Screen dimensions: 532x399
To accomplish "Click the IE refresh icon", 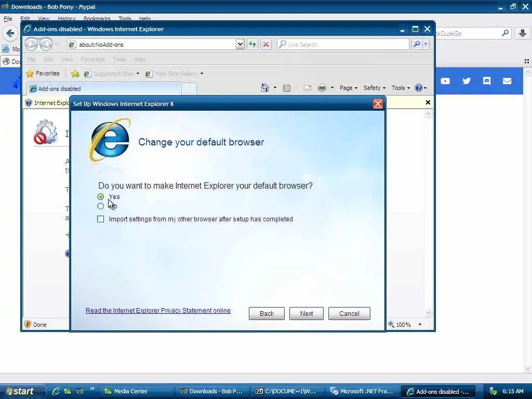I will point(252,45).
